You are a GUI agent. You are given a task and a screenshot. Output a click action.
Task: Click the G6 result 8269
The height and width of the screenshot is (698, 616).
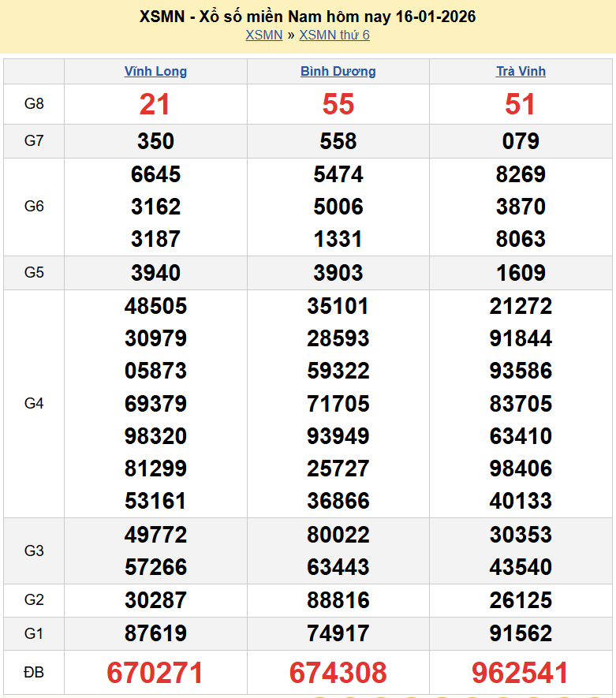pos(521,174)
